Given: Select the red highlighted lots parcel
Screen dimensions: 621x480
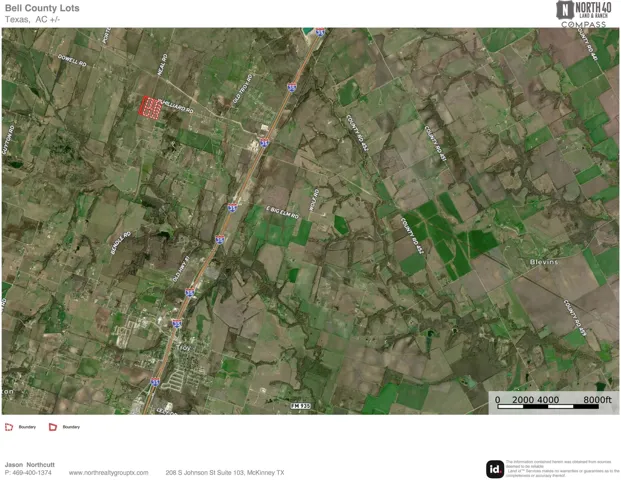Looking at the screenshot, I should (x=150, y=107).
